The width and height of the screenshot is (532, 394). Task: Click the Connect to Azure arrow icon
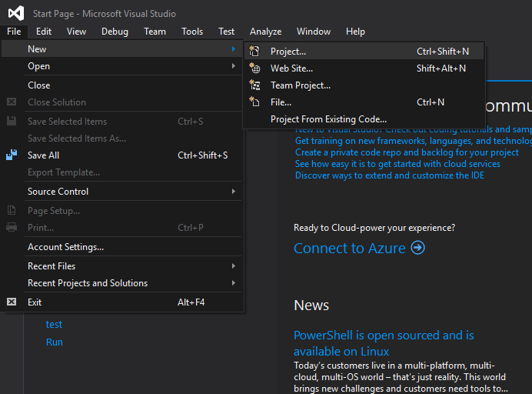417,248
